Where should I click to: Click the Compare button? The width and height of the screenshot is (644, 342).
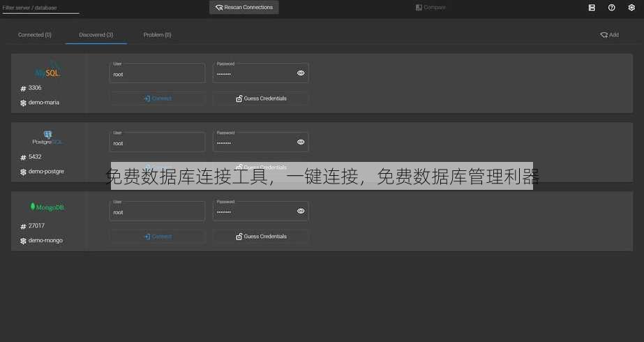430,8
